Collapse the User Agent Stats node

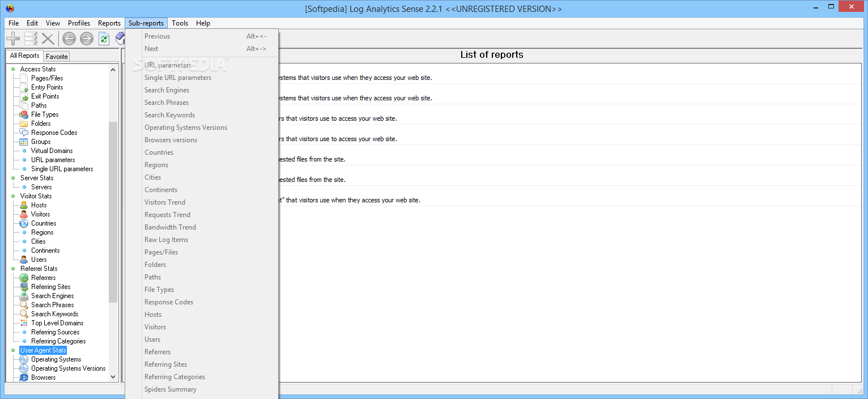(x=13, y=350)
